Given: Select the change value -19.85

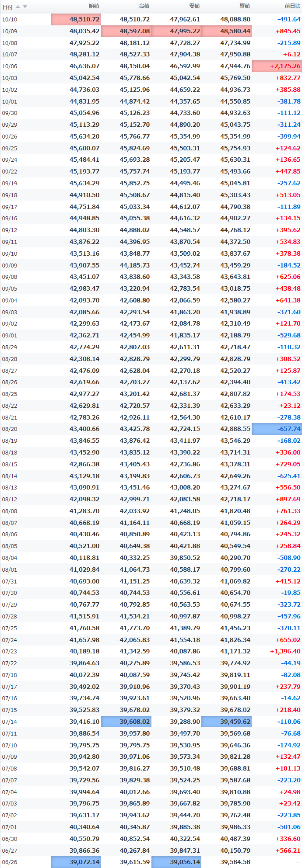Looking at the screenshot, I should point(291,593).
